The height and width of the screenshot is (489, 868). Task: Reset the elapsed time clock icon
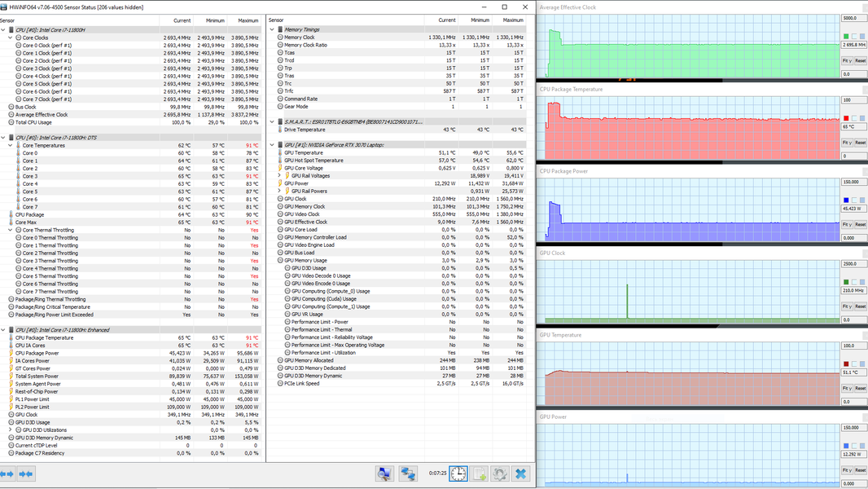point(458,474)
